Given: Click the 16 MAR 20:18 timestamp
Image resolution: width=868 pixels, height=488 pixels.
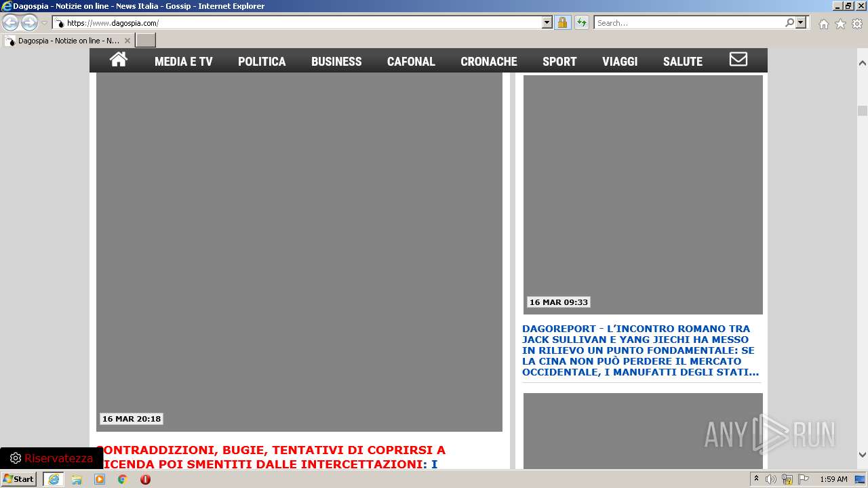Looking at the screenshot, I should click(x=132, y=419).
